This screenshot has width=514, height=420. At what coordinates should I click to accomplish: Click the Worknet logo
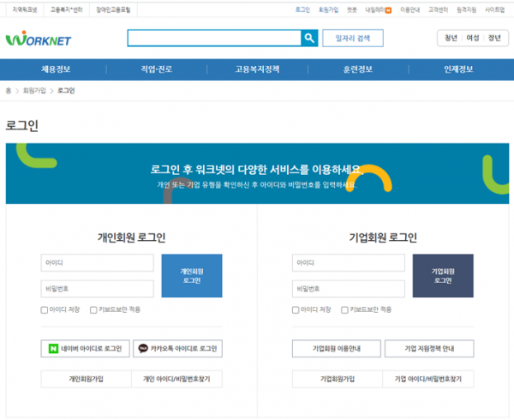coord(39,39)
